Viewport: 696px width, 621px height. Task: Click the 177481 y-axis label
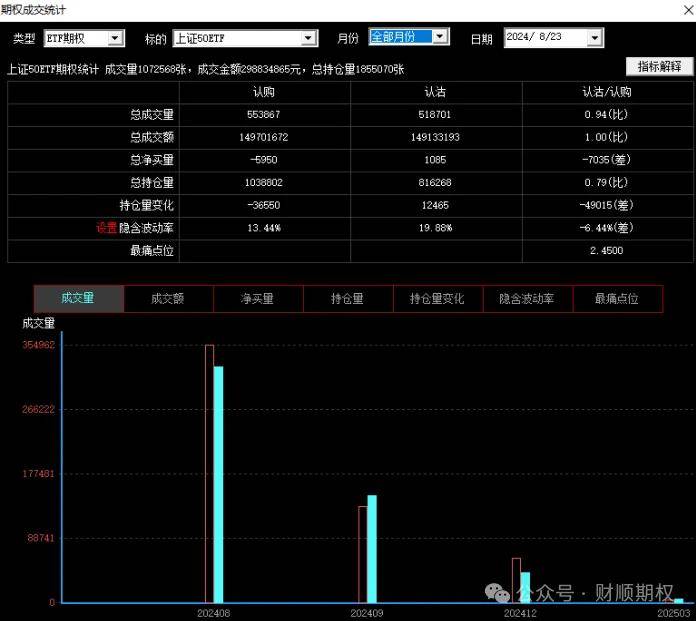click(x=39, y=474)
